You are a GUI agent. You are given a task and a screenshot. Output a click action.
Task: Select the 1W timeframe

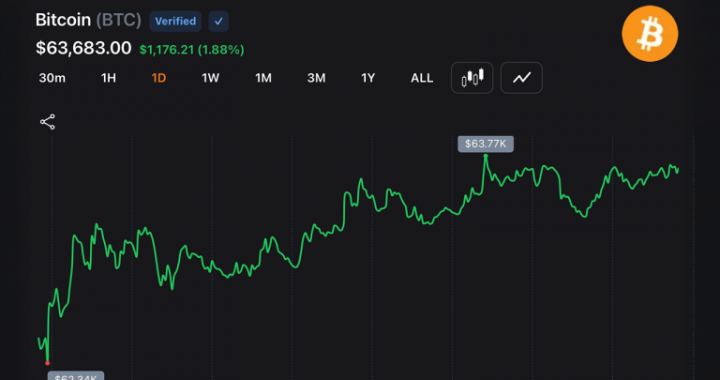(x=210, y=78)
